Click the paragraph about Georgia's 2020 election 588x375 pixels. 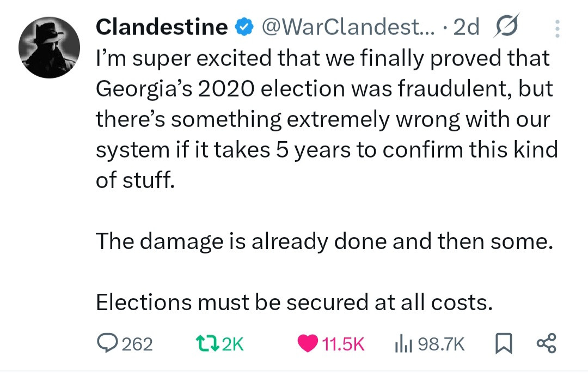[327, 119]
